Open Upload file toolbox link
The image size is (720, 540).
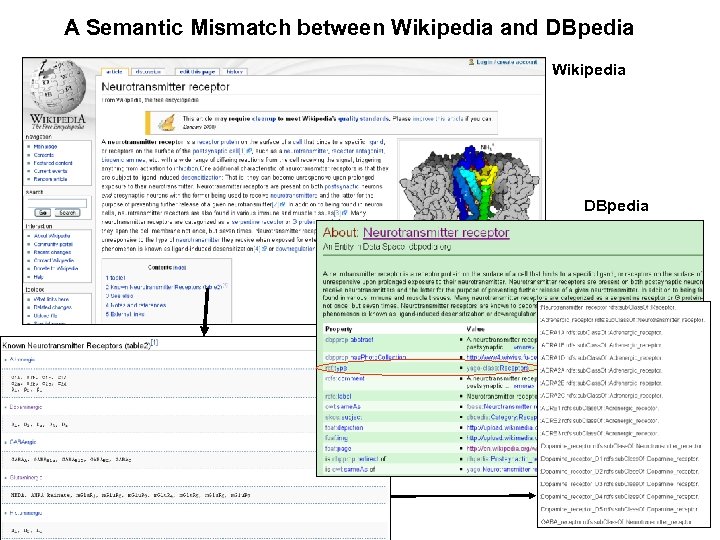tap(45, 315)
